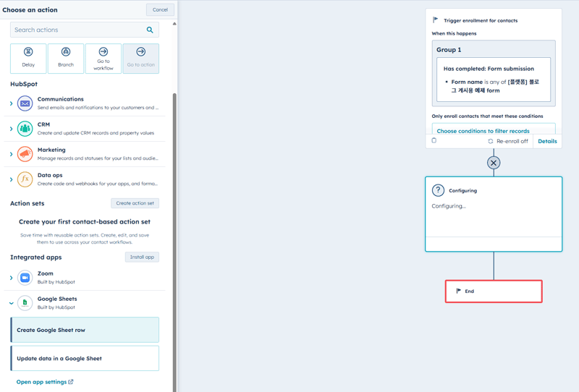579x392 pixels.
Task: Click the CRM people icon
Action: (x=25, y=129)
